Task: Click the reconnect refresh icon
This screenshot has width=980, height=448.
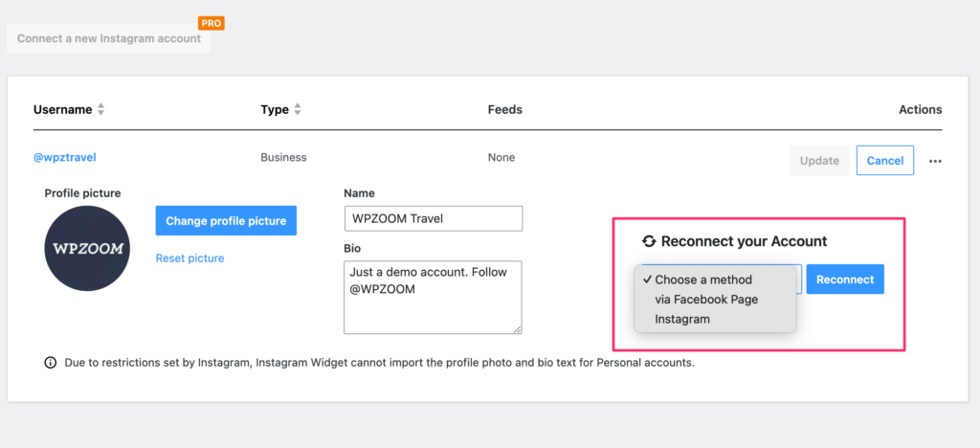Action: [x=649, y=241]
